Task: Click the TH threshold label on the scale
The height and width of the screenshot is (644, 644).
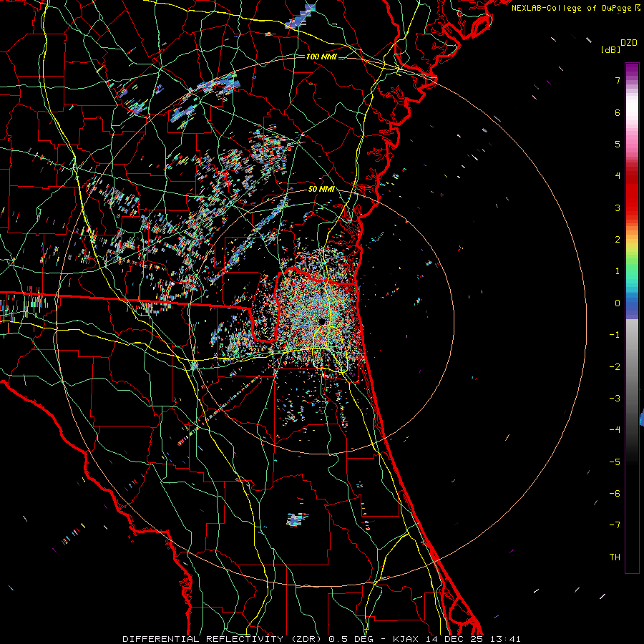Action: tap(615, 557)
